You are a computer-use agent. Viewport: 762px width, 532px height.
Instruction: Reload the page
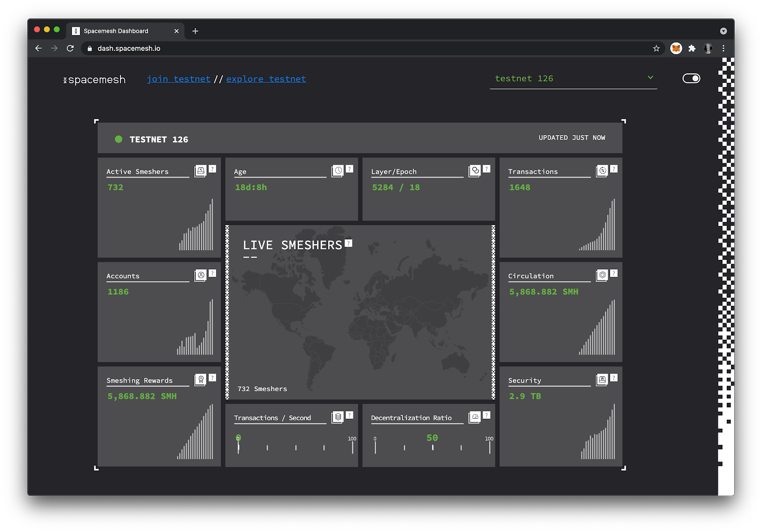pyautogui.click(x=70, y=48)
